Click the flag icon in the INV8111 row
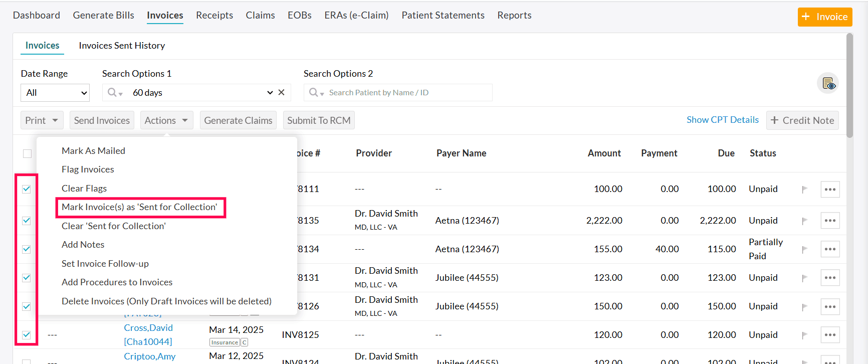 click(x=804, y=190)
